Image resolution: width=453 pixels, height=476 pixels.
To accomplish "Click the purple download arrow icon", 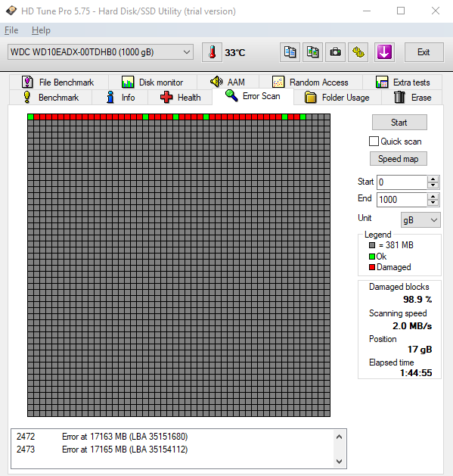I will click(384, 52).
